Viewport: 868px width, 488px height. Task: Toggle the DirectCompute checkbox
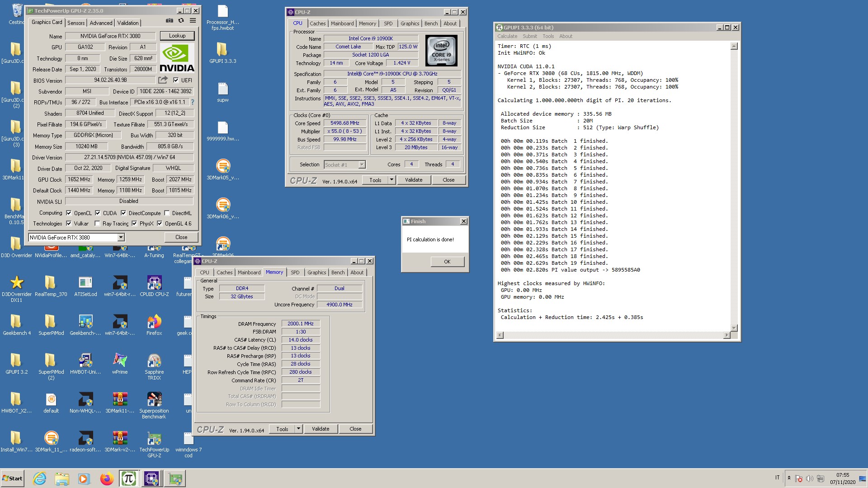coord(123,213)
